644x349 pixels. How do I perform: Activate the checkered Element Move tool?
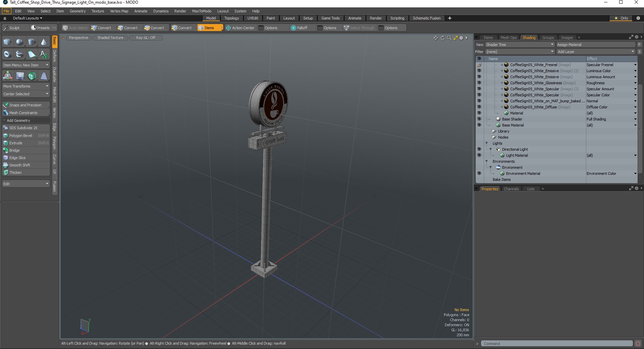[x=32, y=76]
